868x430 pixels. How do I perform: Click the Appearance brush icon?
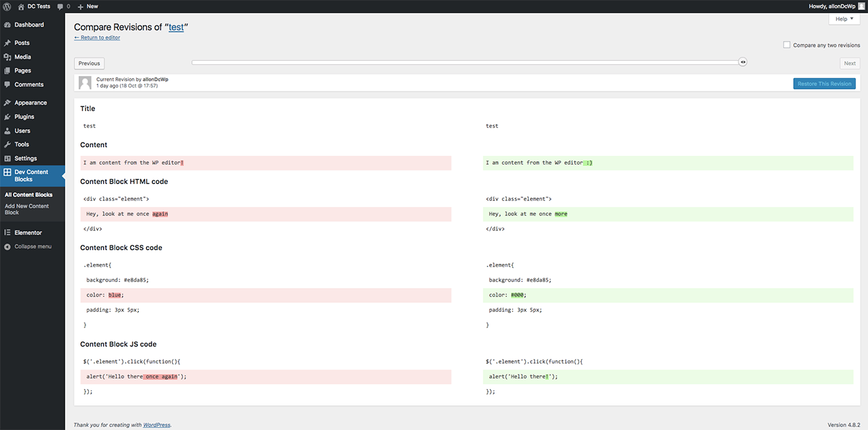[7, 103]
